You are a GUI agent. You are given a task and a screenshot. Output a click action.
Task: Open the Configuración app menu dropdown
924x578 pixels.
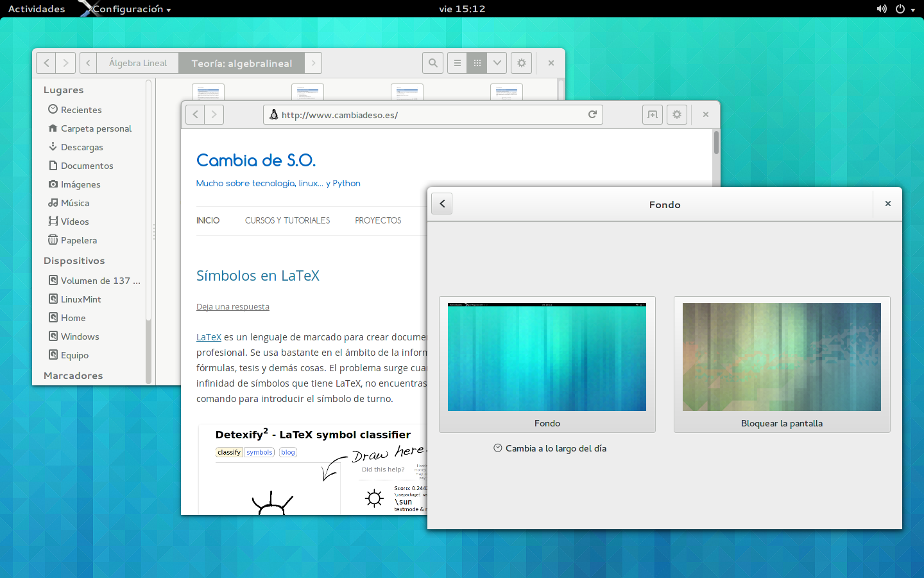pos(132,9)
